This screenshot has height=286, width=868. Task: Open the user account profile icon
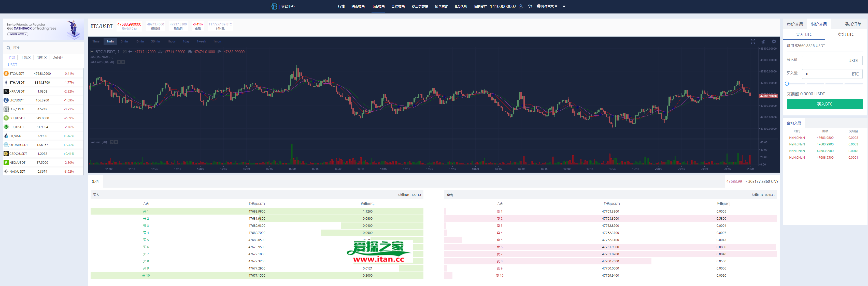pos(521,6)
